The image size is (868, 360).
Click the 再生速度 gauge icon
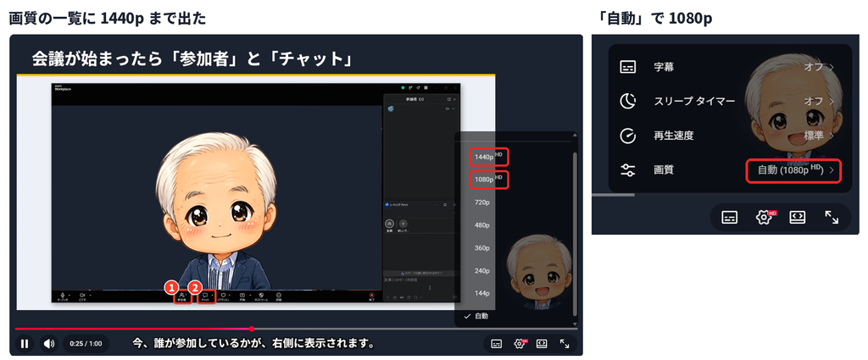[x=628, y=136]
